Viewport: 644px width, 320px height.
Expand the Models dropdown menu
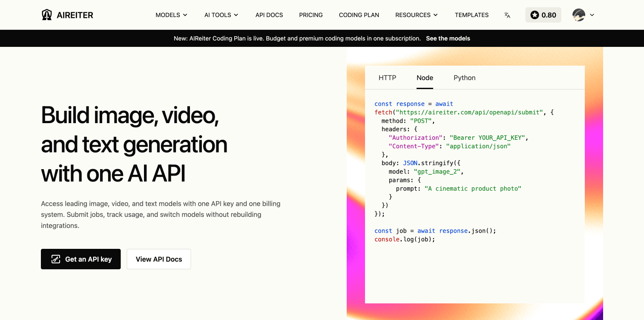point(171,15)
